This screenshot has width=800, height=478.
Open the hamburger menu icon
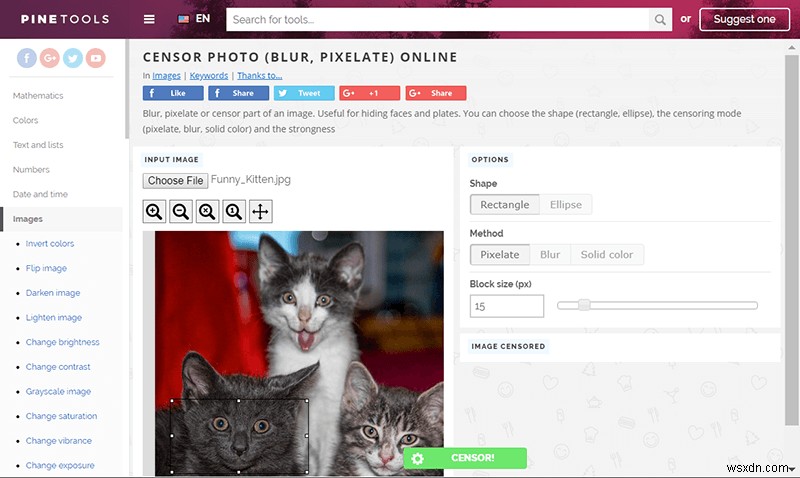pyautogui.click(x=149, y=19)
